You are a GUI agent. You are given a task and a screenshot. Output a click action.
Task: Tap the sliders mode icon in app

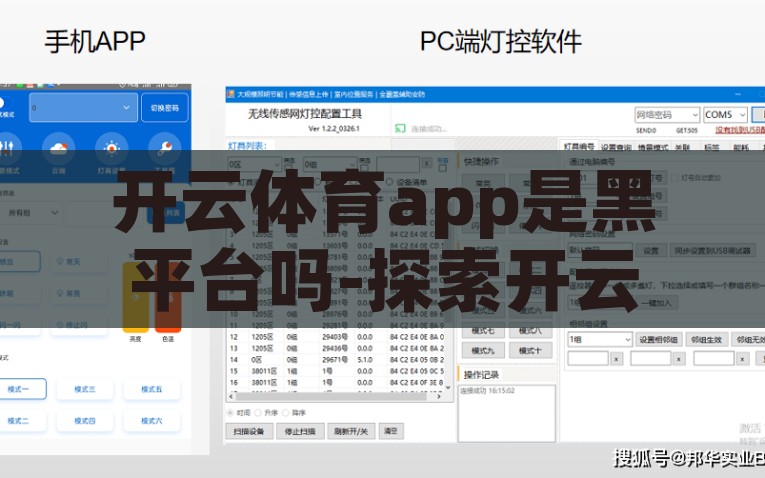point(7,148)
